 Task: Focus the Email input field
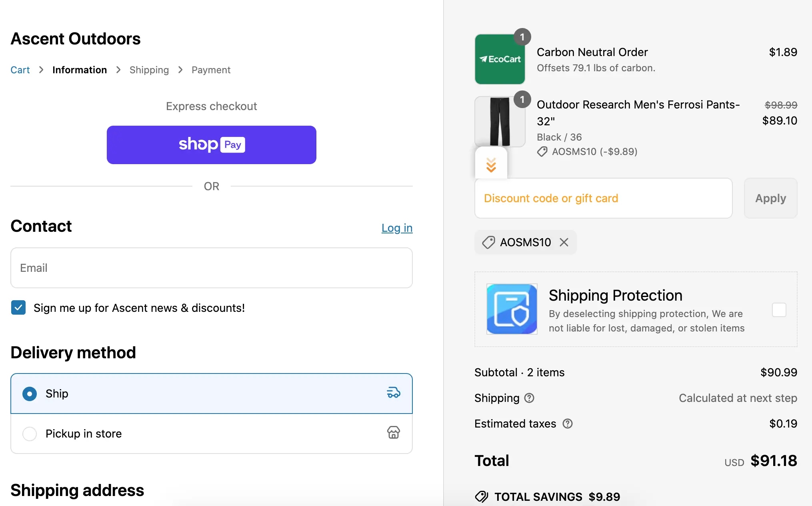coord(211,268)
